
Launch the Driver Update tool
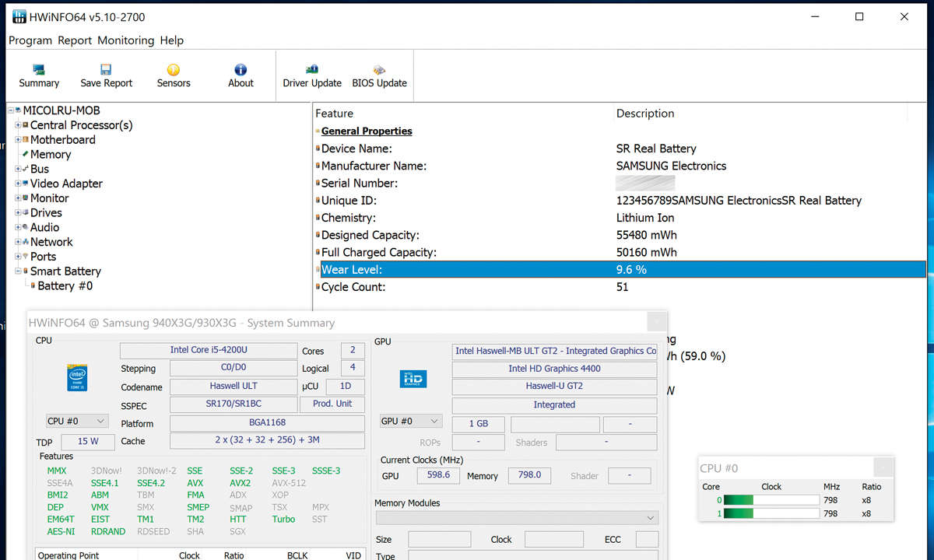tap(312, 76)
